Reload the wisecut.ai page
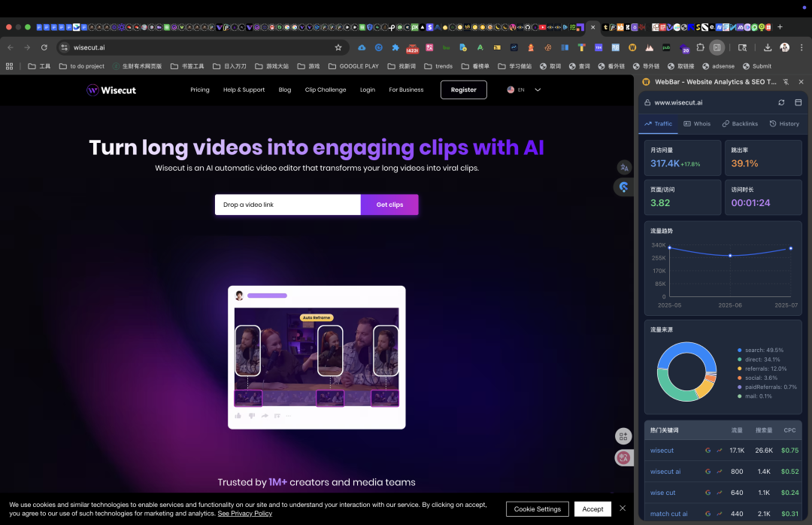Screen dimensions: 812x525 click(x=44, y=47)
